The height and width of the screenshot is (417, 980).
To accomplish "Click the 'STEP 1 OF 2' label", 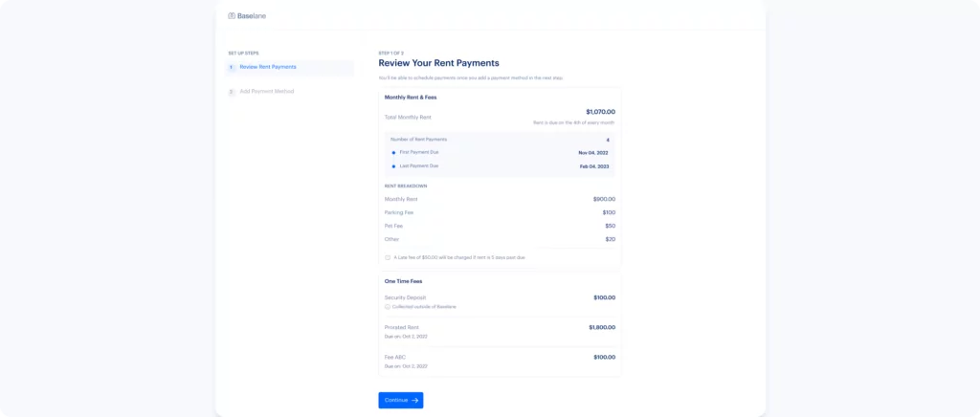I will click(391, 53).
